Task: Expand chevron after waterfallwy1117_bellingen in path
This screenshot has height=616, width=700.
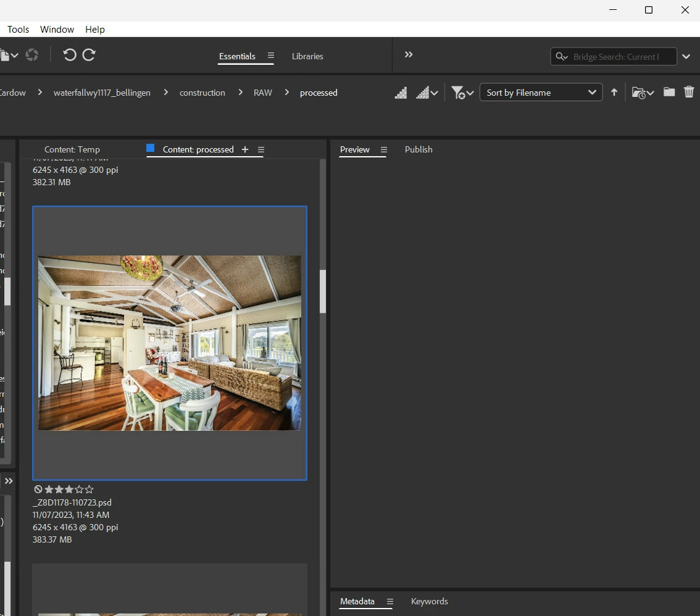Action: 165,93
